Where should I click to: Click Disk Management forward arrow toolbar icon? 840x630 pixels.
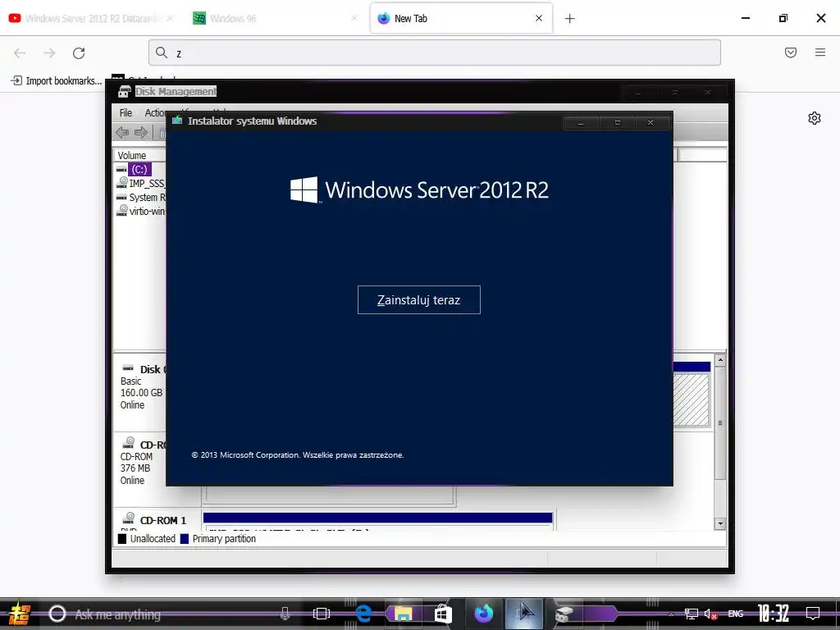[141, 132]
